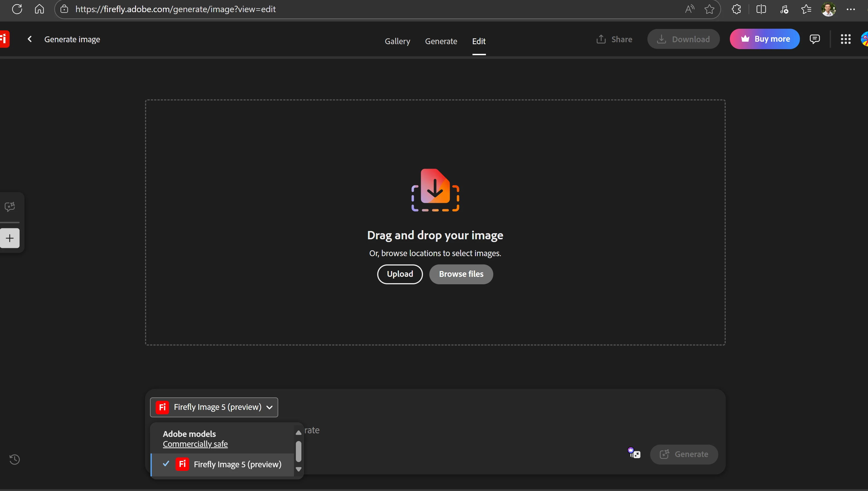Open the Adobe apps grid icon
This screenshot has height=491, width=868.
point(845,39)
